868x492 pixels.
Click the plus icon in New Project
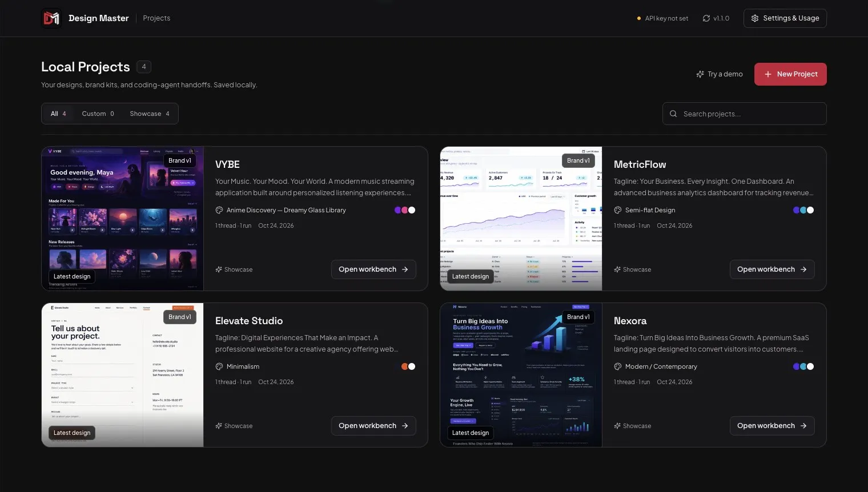point(768,74)
